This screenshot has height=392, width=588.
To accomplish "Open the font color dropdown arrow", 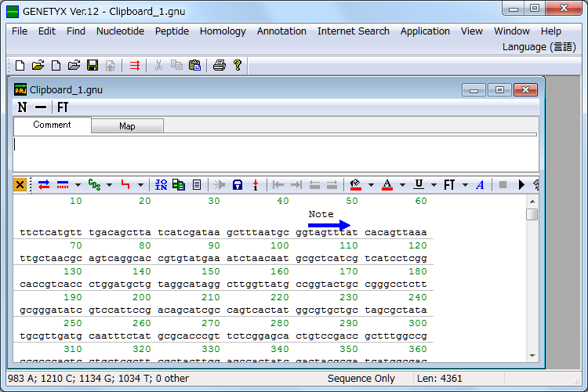I will point(402,184).
